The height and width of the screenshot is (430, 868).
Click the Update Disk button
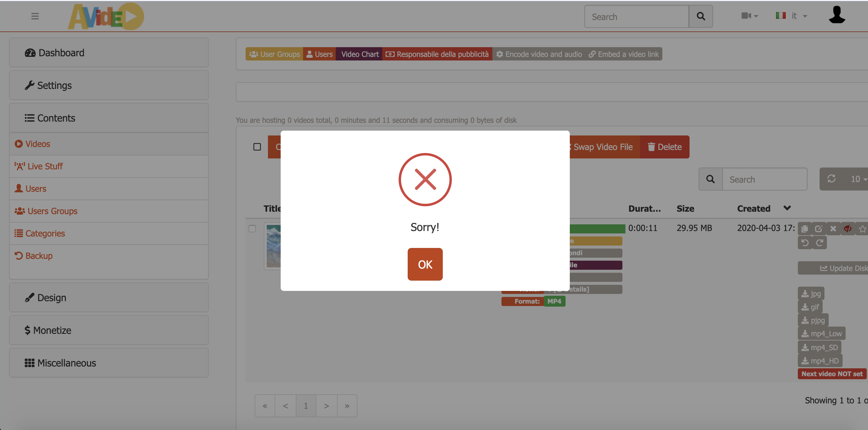833,268
